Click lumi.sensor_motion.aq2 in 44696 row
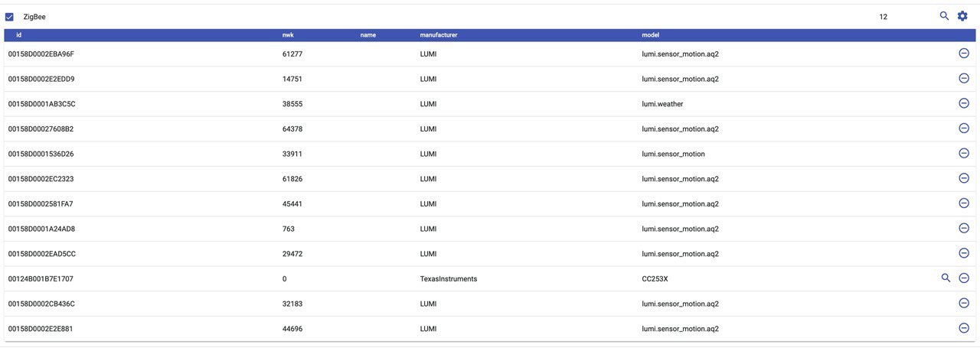 pos(680,329)
